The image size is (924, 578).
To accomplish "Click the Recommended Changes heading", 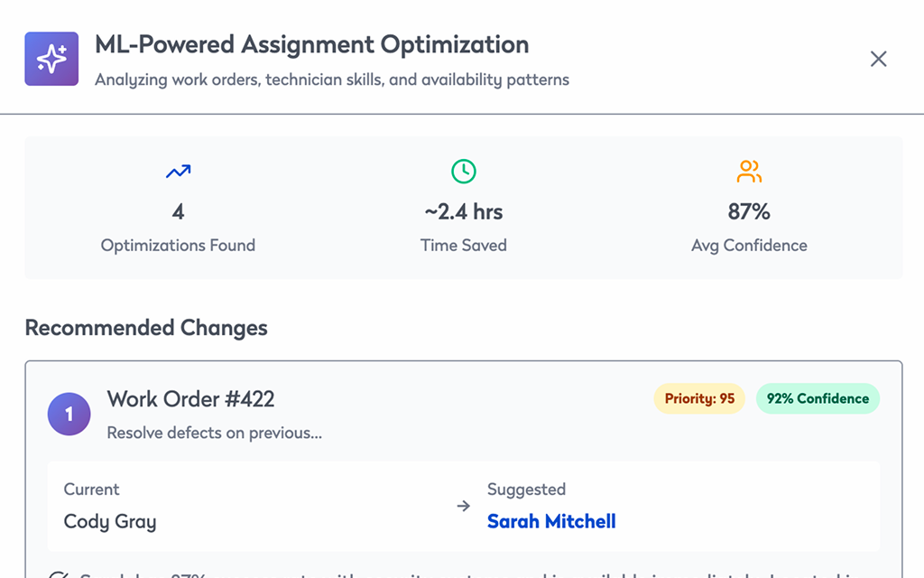I will pyautogui.click(x=146, y=327).
